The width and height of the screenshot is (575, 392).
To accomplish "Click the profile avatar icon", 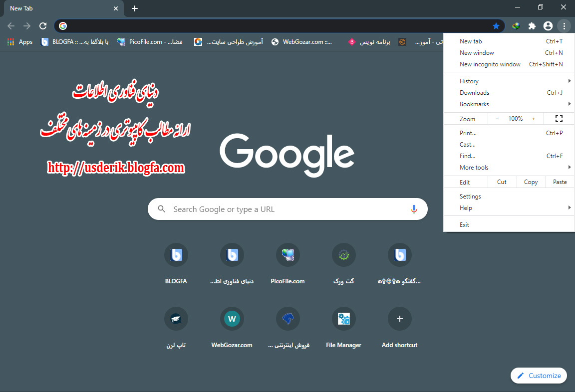I will (x=548, y=25).
